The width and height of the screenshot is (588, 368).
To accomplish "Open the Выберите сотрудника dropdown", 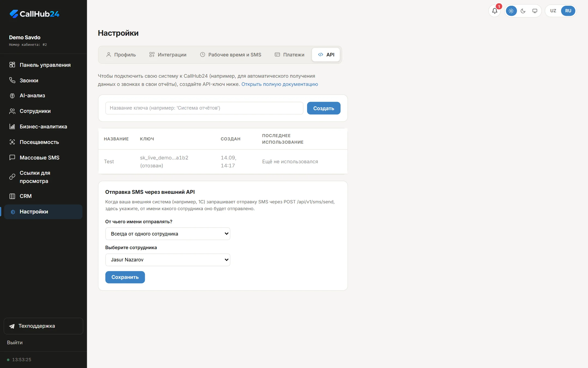I will tap(168, 260).
